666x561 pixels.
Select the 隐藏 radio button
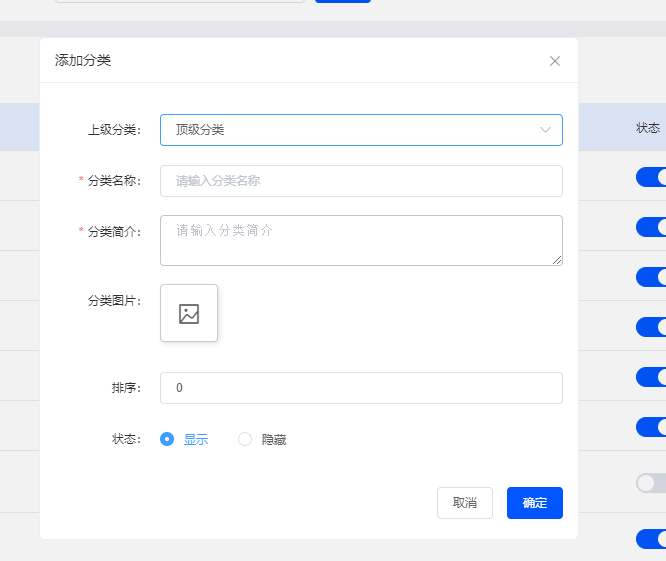click(x=245, y=439)
